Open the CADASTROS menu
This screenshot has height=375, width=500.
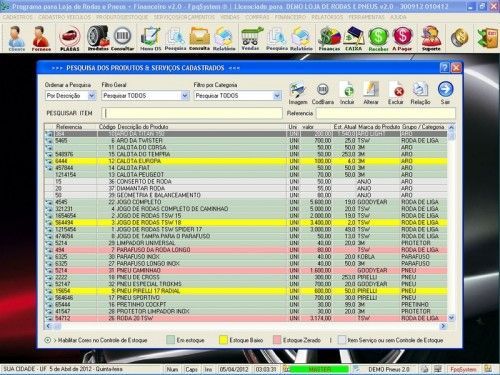pos(18,17)
